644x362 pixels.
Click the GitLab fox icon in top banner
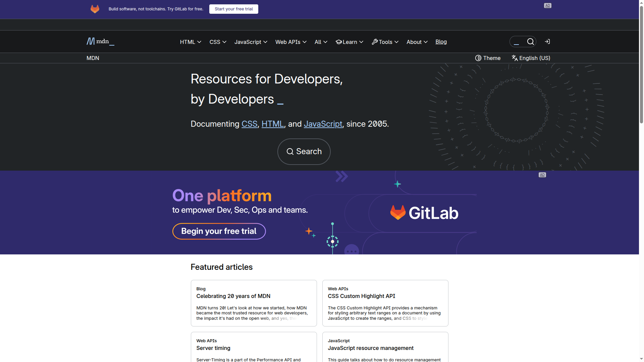pyautogui.click(x=95, y=9)
